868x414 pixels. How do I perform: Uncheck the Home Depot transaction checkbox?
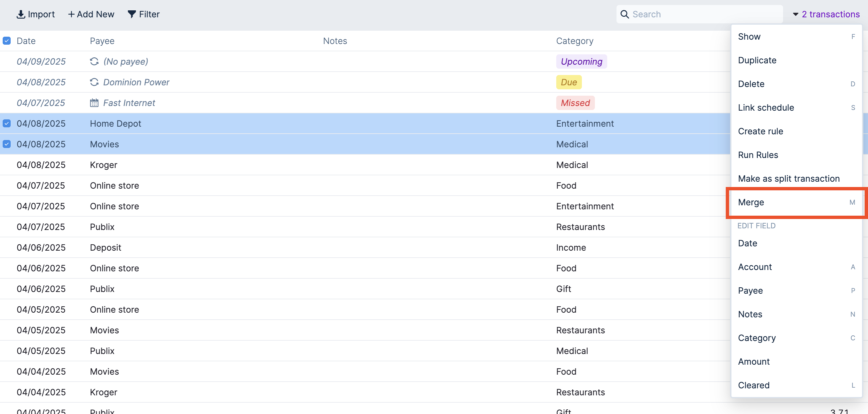pos(7,123)
